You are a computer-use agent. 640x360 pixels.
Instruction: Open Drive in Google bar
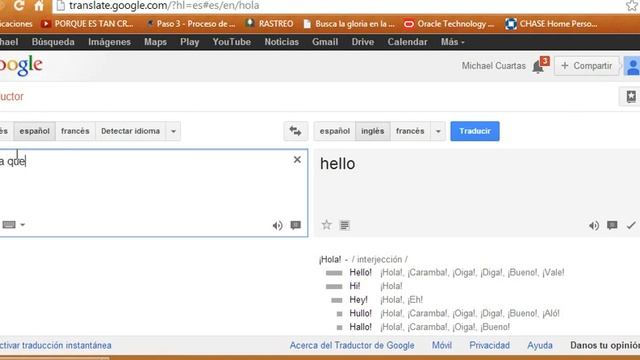pos(362,42)
